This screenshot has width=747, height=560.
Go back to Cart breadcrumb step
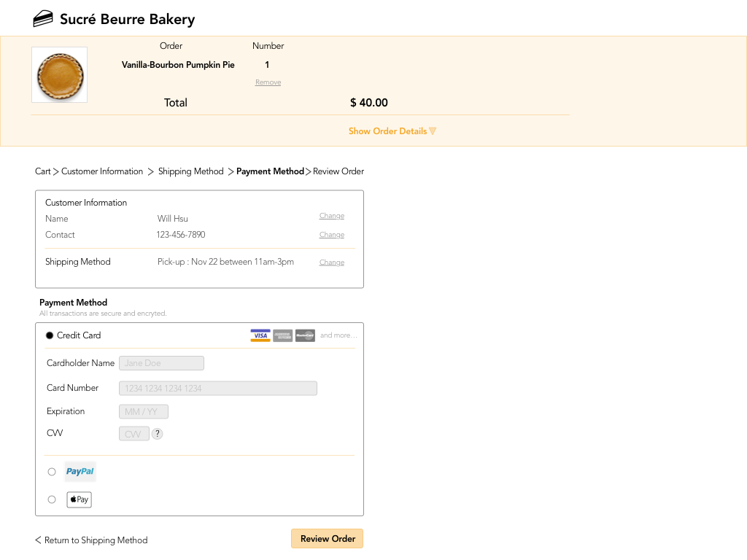[42, 171]
